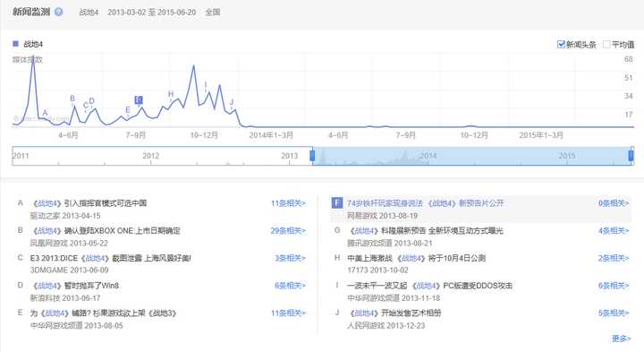Viewport: 644px width, 352px height.
Task: Click the highlighted chart marker near G
Action: tap(139, 100)
